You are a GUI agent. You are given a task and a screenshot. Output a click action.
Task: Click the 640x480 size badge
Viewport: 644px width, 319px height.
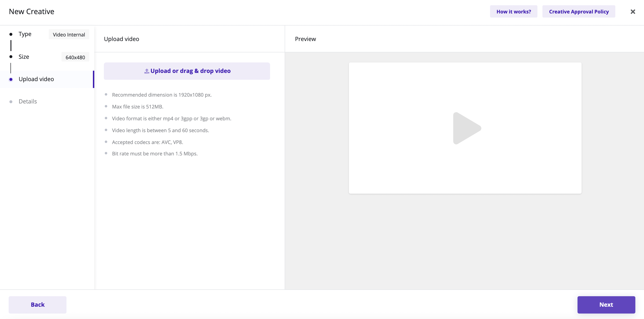coord(75,57)
